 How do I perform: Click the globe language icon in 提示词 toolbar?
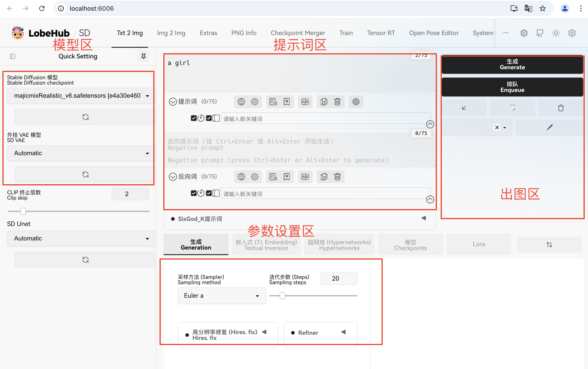click(241, 102)
